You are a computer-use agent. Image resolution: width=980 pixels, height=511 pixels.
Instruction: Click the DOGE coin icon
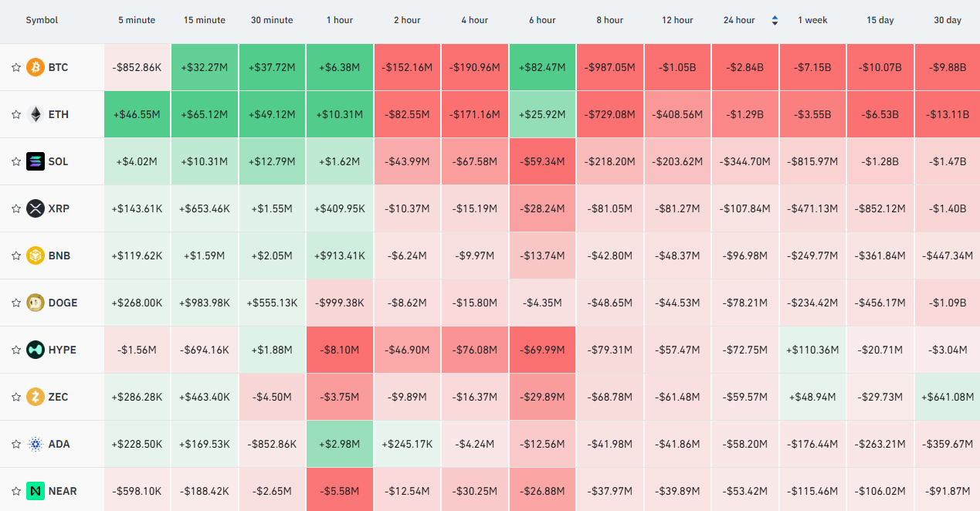36,303
